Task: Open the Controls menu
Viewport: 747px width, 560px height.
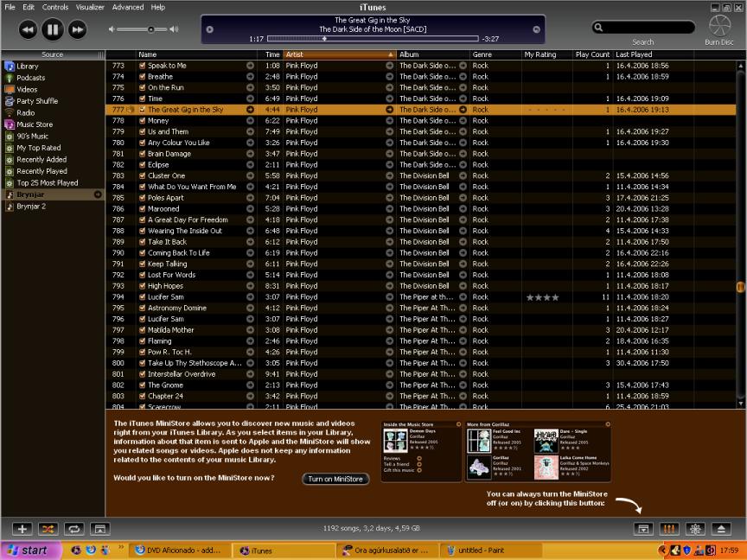Action: 55,7
